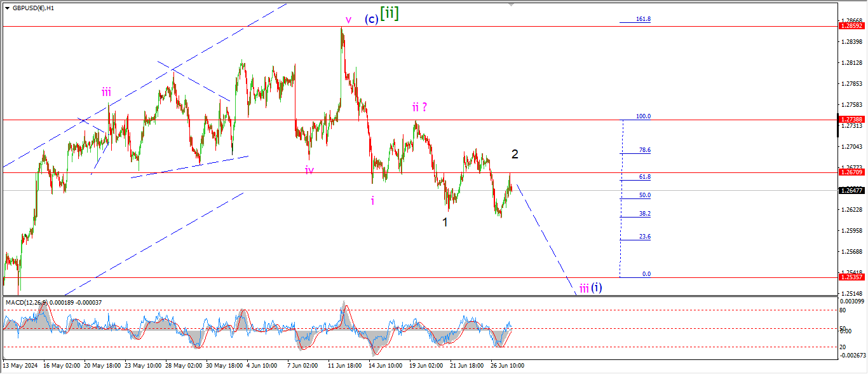
Task: Click the 13 May 2024 date label
Action: pyautogui.click(x=20, y=366)
